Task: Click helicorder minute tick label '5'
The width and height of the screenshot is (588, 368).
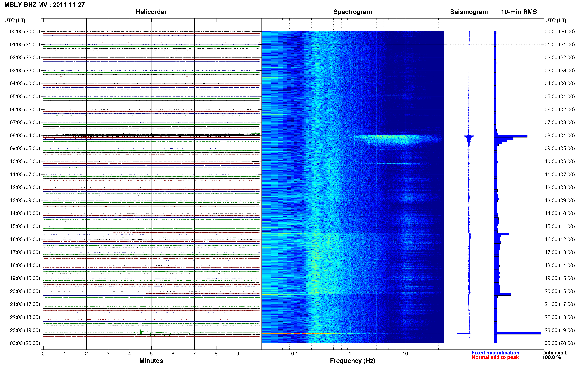Action: 151,354
